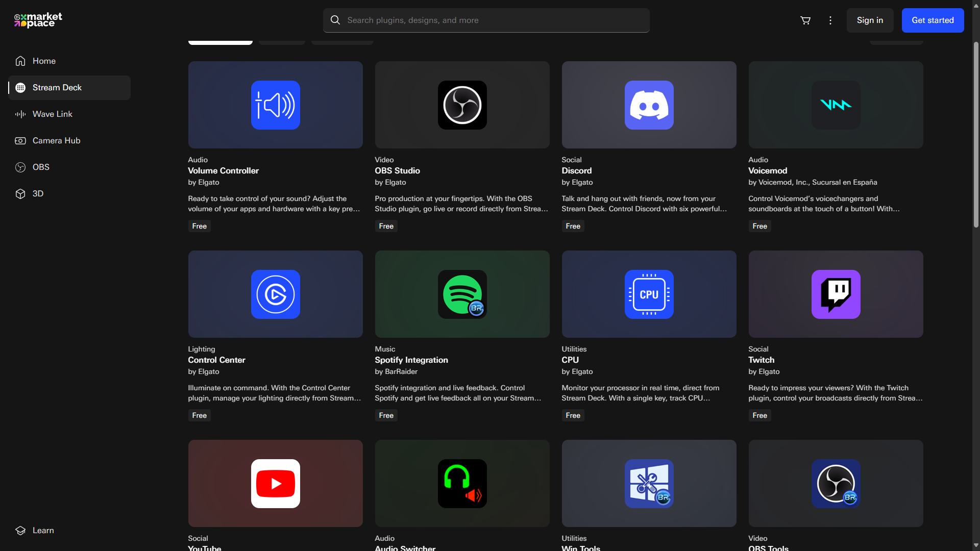The height and width of the screenshot is (551, 980).
Task: Go to Home in sidebar
Action: tap(44, 61)
